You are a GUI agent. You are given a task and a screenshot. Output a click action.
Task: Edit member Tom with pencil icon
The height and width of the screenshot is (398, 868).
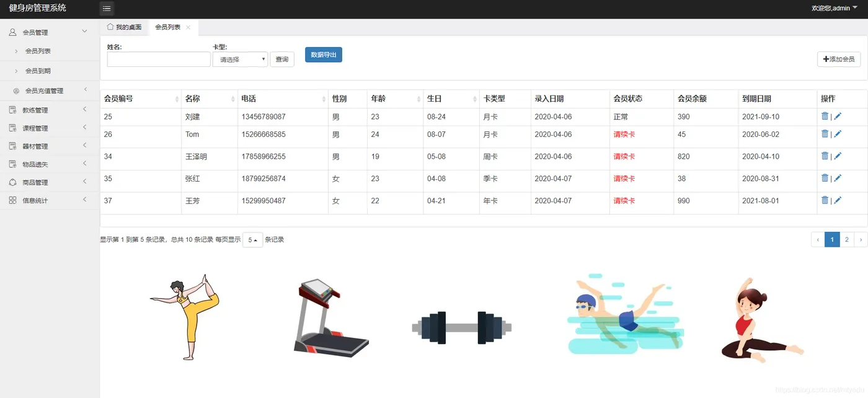(x=838, y=133)
